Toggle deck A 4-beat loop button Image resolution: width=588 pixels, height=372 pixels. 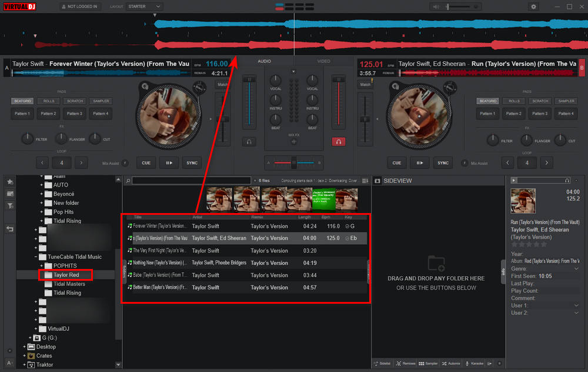[x=62, y=163]
